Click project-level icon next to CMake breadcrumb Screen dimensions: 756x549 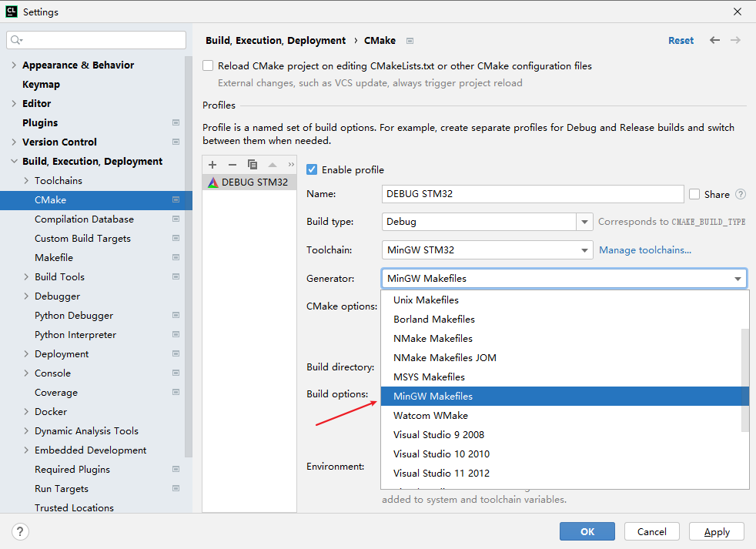[x=410, y=41]
